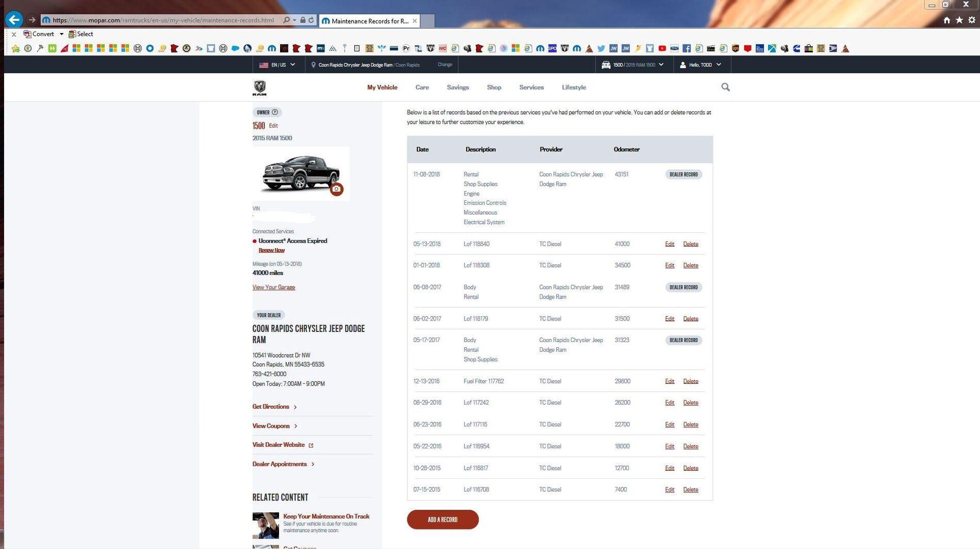The image size is (980, 549).
Task: Expand the Hello, TODD account dropdown
Action: (700, 65)
